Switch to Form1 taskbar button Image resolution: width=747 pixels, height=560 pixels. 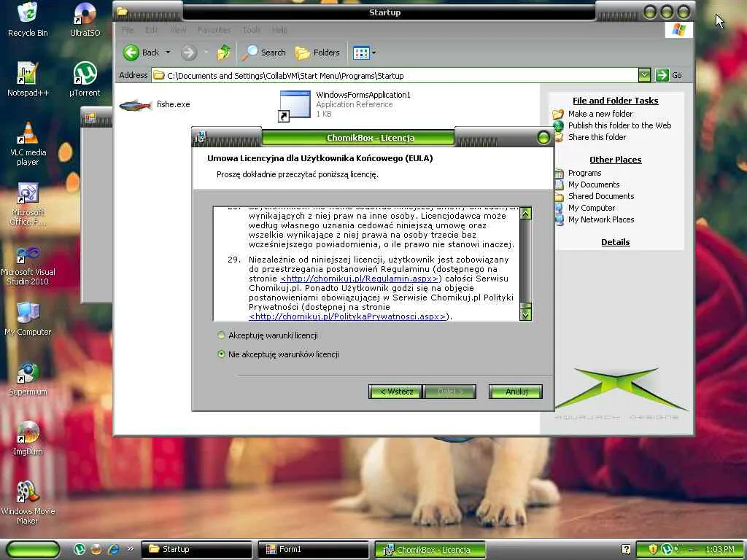314,549
